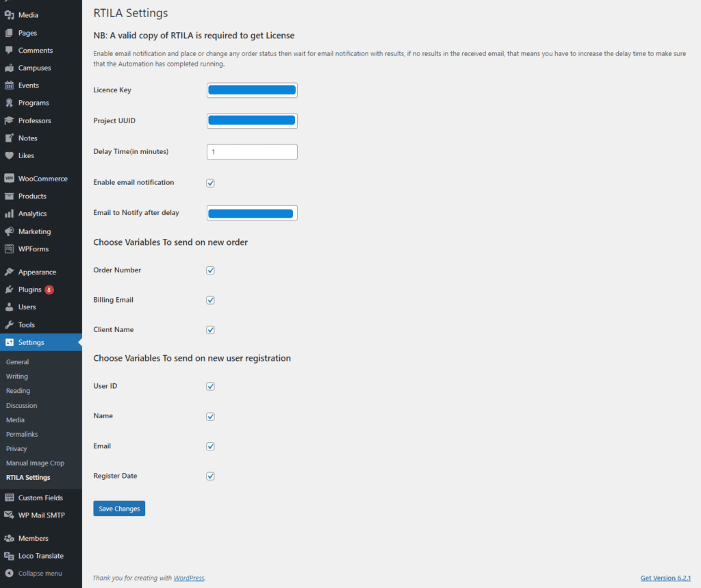Click the Members group icon
This screenshot has height=588, width=701.
[x=9, y=538]
